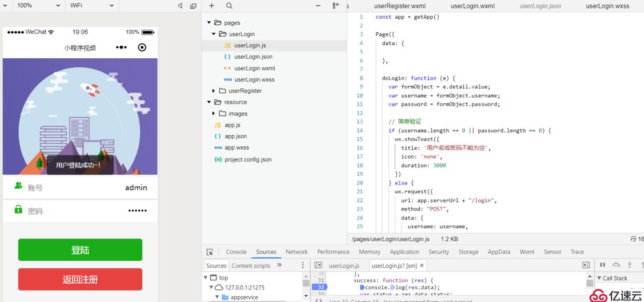The width and height of the screenshot is (644, 302).
Task: Open mini program three-dot menu in simulator
Action: 121,47
